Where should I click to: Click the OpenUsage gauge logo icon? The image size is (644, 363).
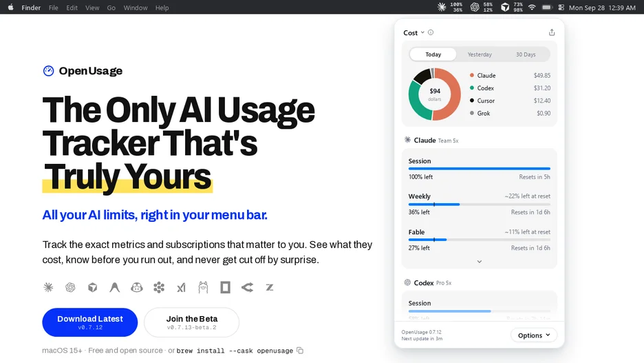[48, 71]
